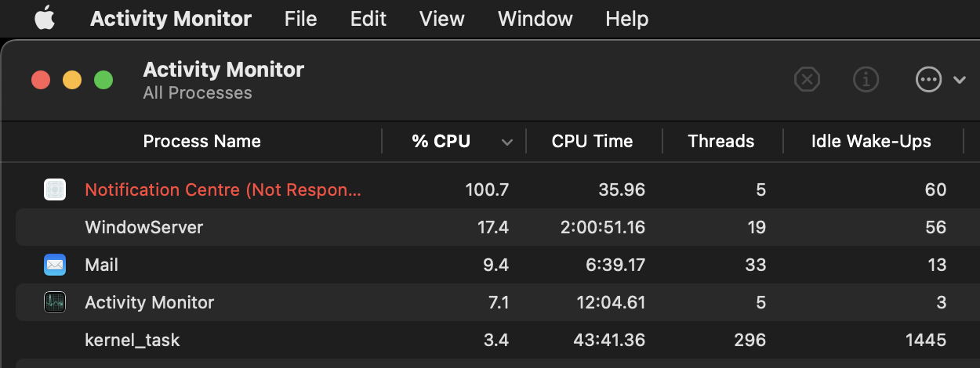The width and height of the screenshot is (980, 368).
Task: Click the Activity Monitor process icon
Action: [55, 302]
